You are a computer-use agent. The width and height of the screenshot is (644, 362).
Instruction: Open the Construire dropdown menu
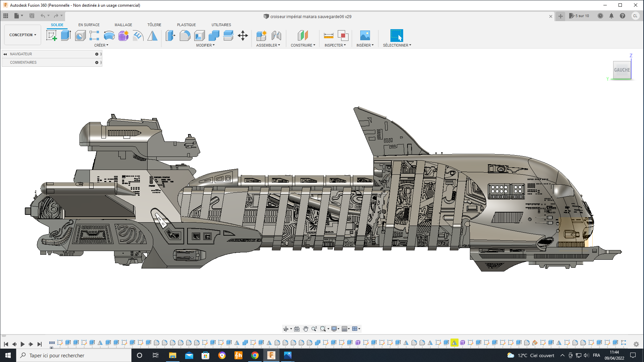click(303, 45)
